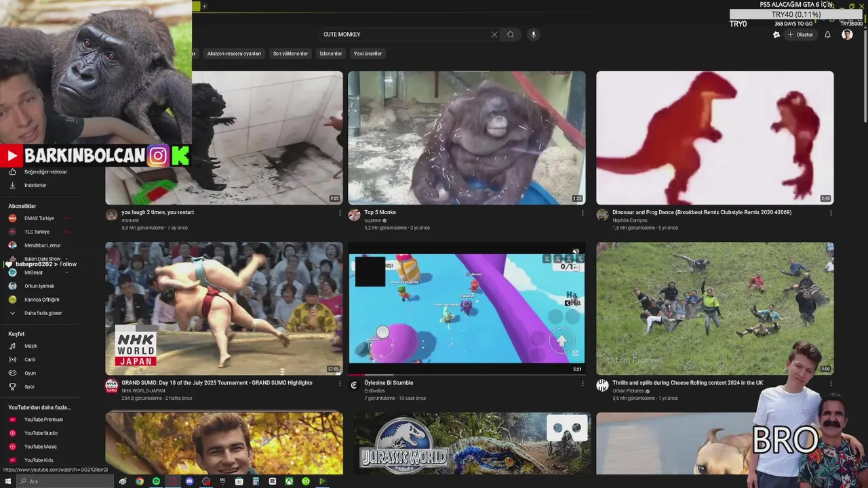The width and height of the screenshot is (868, 488).
Task: Start voice search with the microphone icon
Action: click(x=534, y=35)
